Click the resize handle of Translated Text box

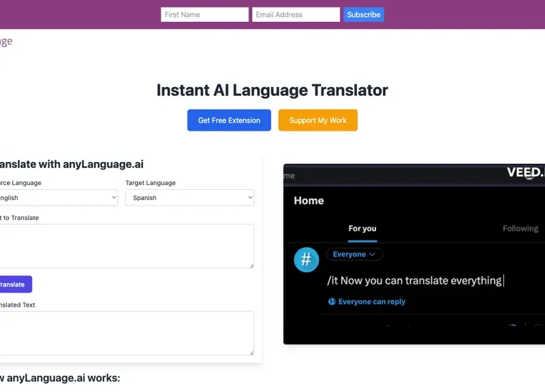[x=251, y=353]
